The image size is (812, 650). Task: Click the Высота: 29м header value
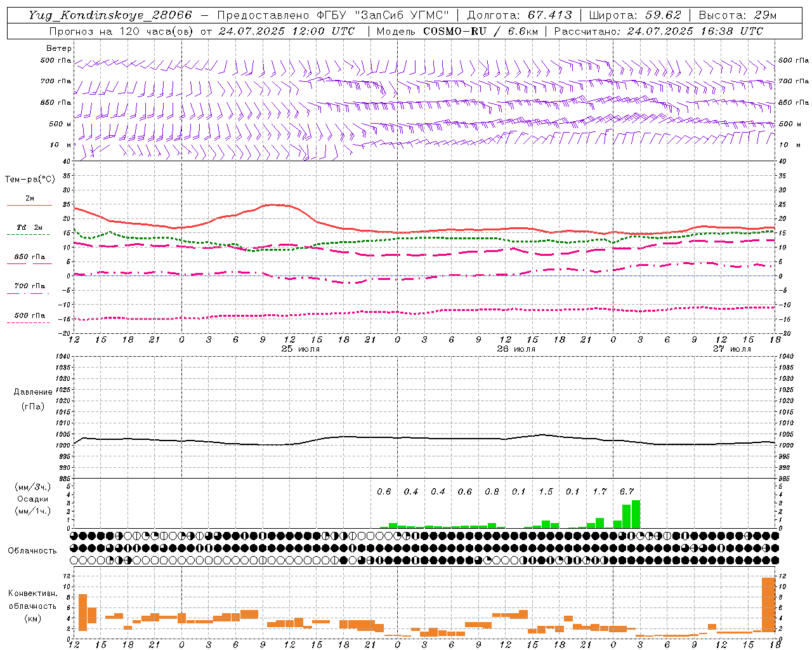(x=737, y=15)
